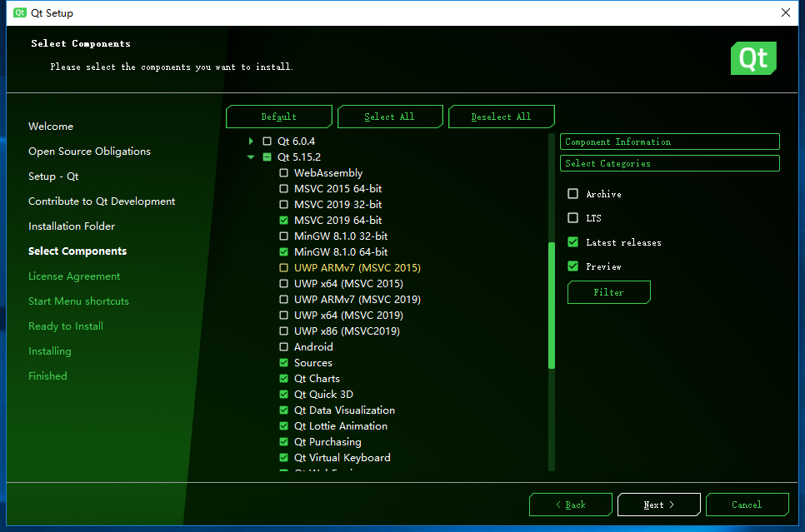This screenshot has width=805, height=532.
Task: Expand the Qt 6.0.4 tree node
Action: coord(251,141)
